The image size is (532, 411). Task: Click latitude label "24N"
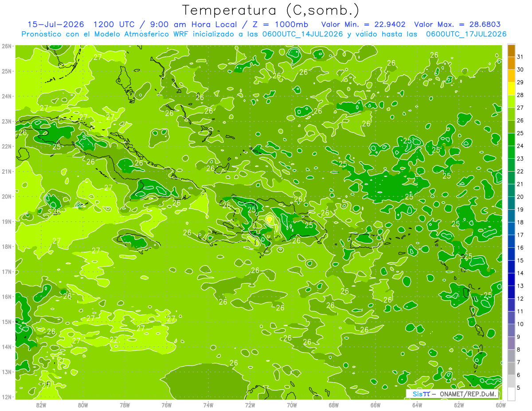(x=6, y=96)
